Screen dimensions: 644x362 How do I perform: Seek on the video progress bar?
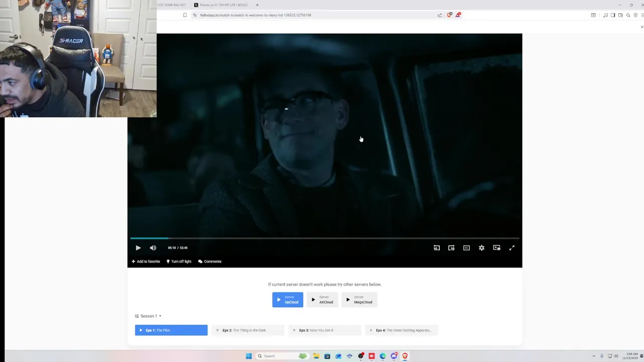(325, 238)
